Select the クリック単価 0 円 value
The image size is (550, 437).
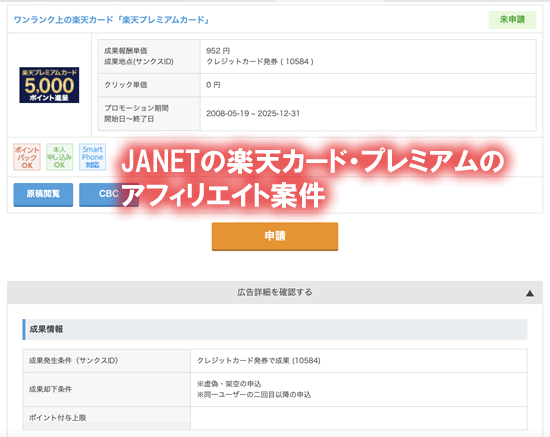(213, 85)
